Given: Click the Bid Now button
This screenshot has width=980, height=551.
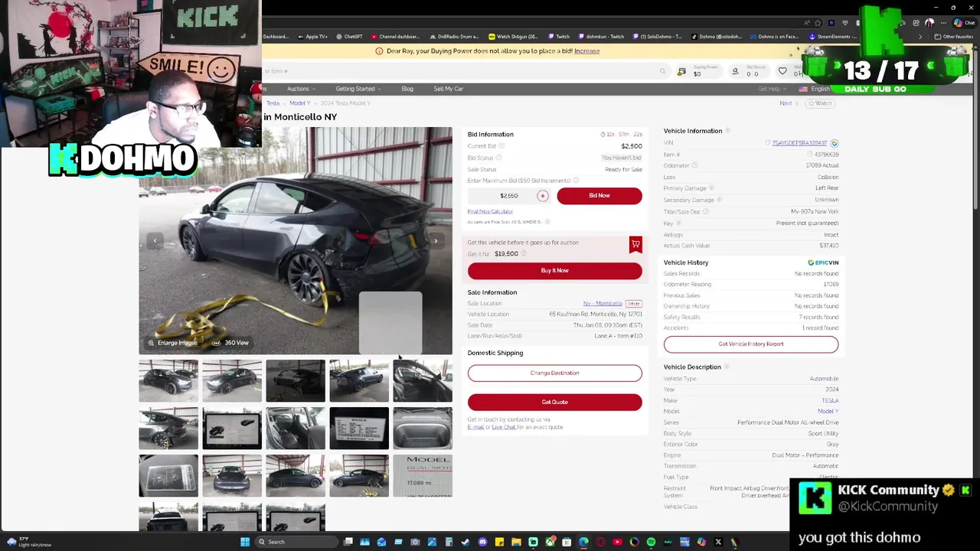Looking at the screenshot, I should tap(599, 196).
